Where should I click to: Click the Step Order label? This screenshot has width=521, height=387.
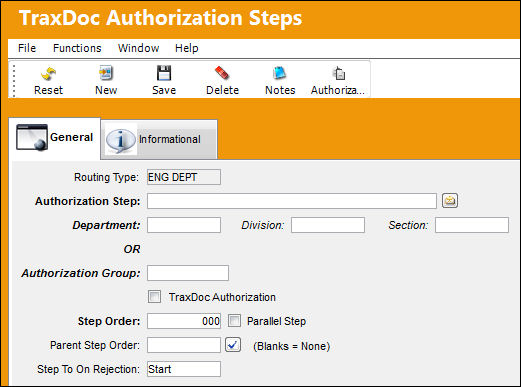pyautogui.click(x=109, y=321)
